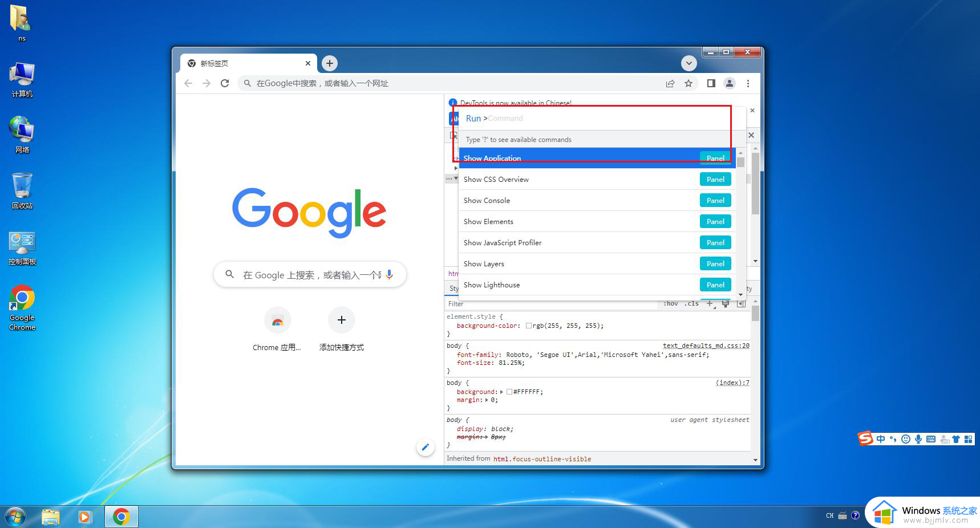Click the reload page button
Screen dimensions: 980x528
[x=225, y=83]
